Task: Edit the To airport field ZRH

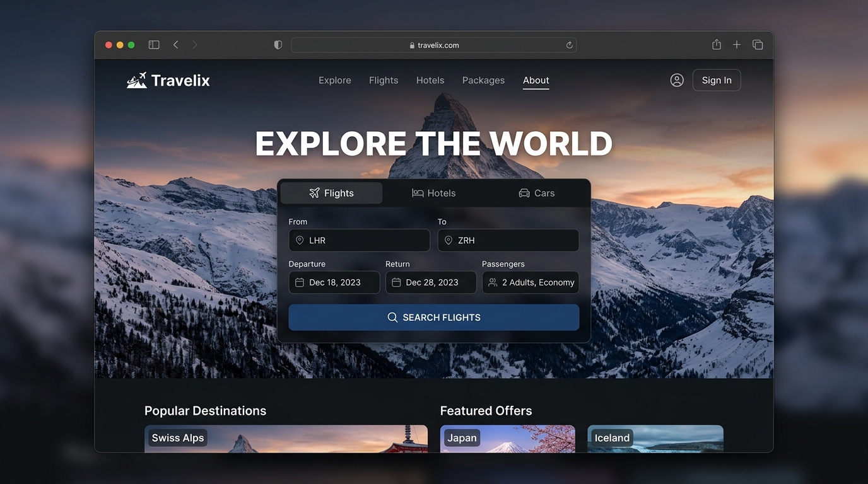Action: 508,240
